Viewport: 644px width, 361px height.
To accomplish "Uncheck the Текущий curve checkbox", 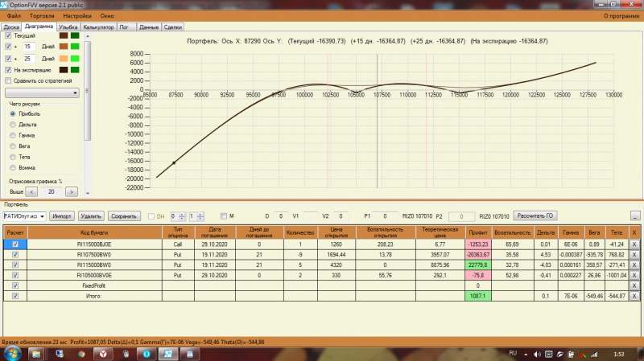I will pos(8,35).
